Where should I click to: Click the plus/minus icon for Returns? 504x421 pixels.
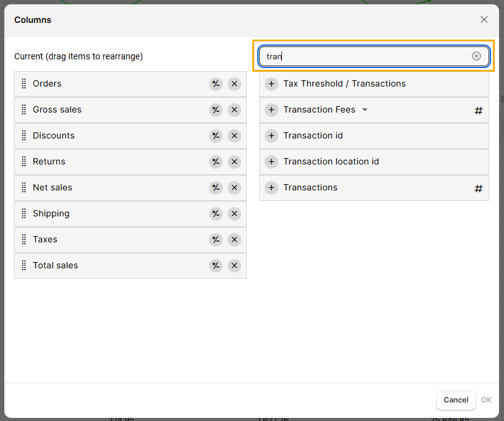pos(215,162)
